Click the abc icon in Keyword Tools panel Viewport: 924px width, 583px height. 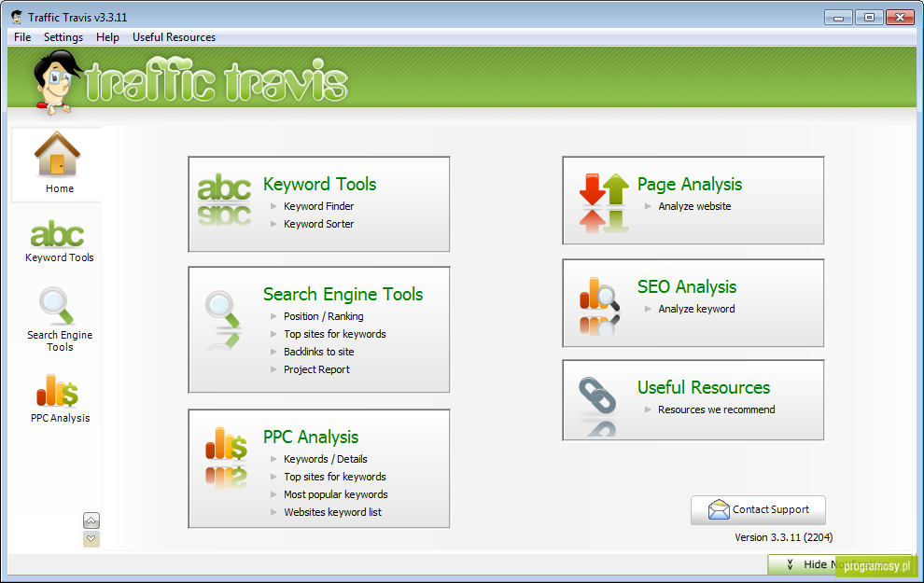click(x=224, y=199)
